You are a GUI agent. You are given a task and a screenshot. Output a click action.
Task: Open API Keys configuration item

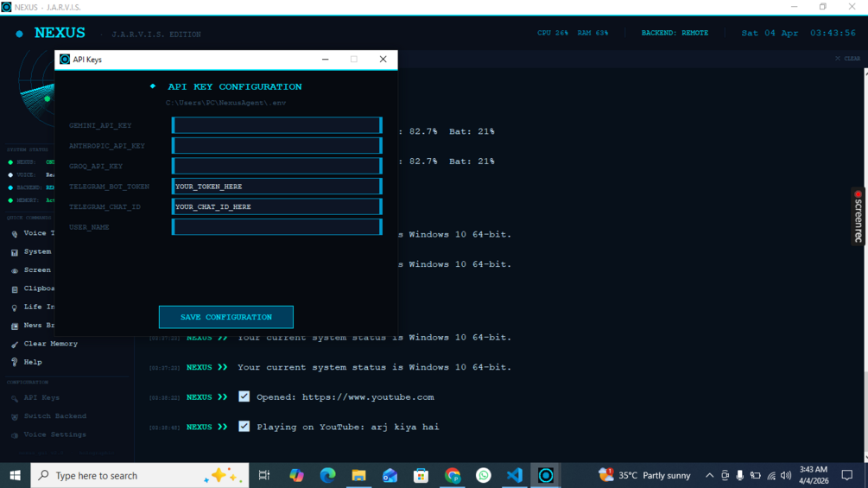[x=41, y=398]
